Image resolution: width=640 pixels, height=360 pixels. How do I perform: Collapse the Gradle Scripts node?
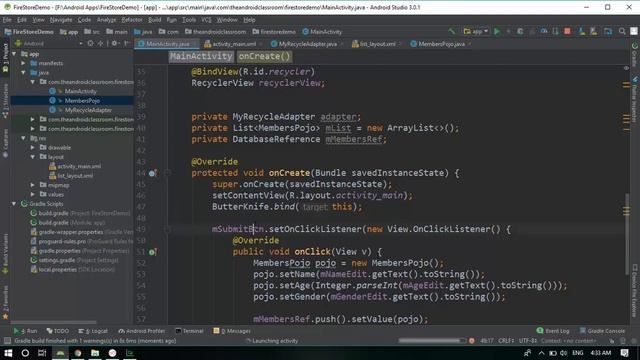[x=14, y=204]
